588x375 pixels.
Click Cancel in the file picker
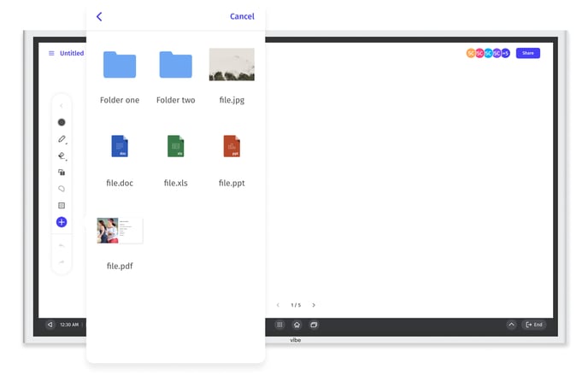tap(242, 16)
